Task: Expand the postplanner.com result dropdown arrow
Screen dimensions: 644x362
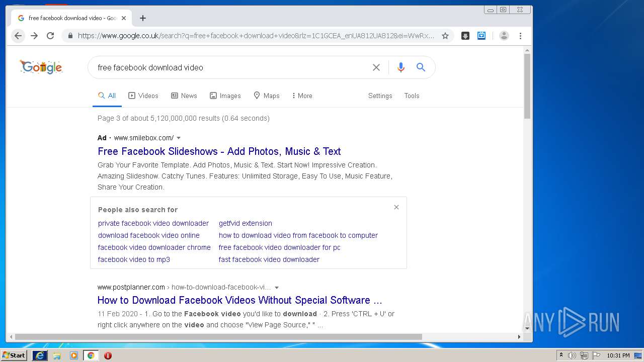Action: coord(277,288)
